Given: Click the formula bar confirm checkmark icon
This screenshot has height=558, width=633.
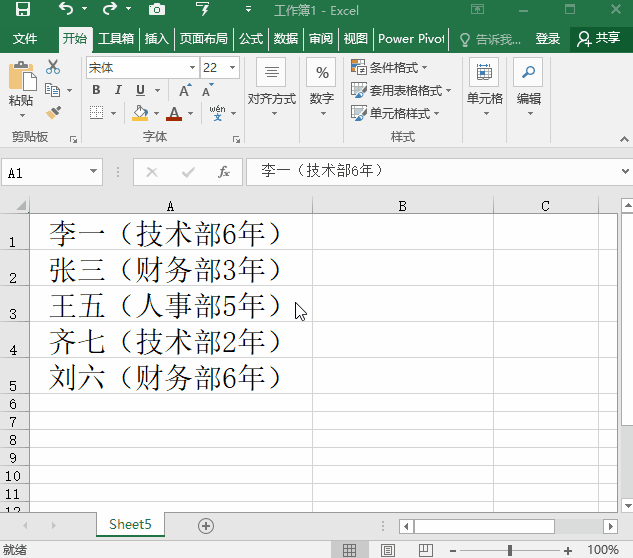Looking at the screenshot, I should tap(188, 172).
